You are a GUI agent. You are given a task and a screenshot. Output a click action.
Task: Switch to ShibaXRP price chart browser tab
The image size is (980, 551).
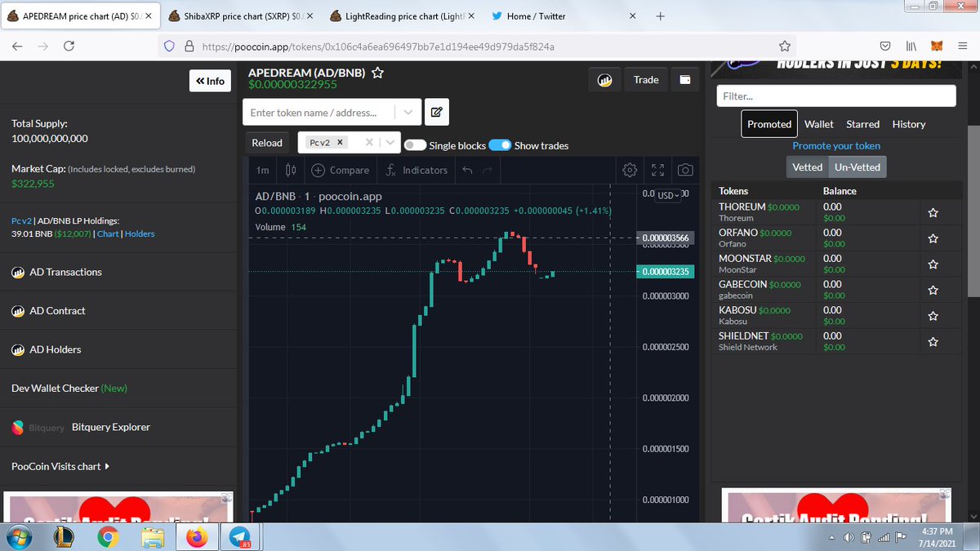click(240, 16)
